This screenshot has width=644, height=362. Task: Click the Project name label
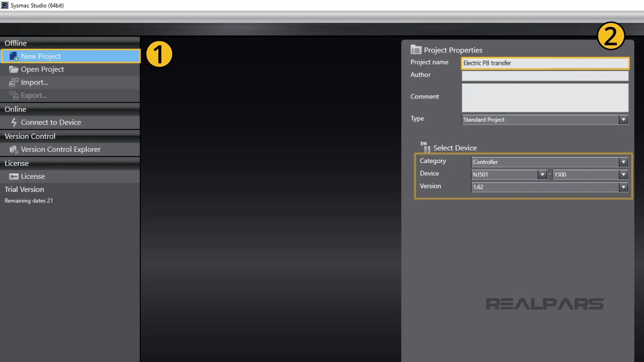(429, 62)
